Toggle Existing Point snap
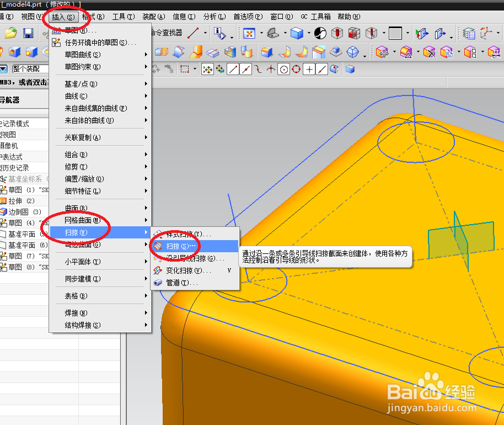This screenshot has width=504, height=425. [309, 69]
